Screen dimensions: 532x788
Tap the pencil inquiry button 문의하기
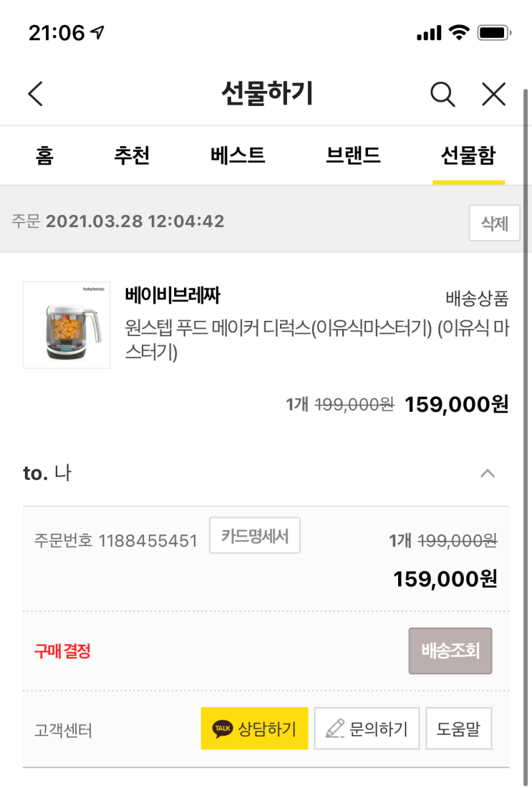(x=367, y=729)
